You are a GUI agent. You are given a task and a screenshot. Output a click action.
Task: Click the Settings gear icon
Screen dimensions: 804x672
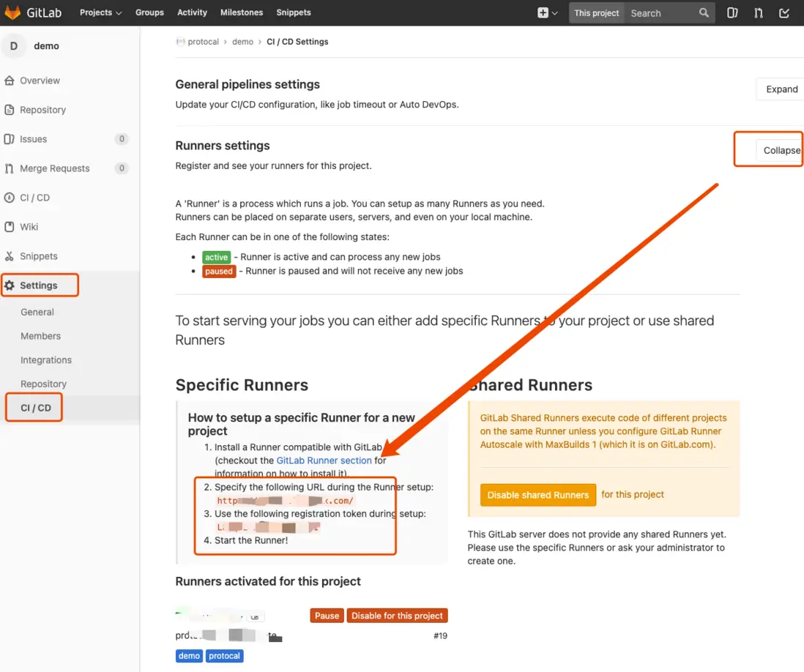click(x=10, y=285)
